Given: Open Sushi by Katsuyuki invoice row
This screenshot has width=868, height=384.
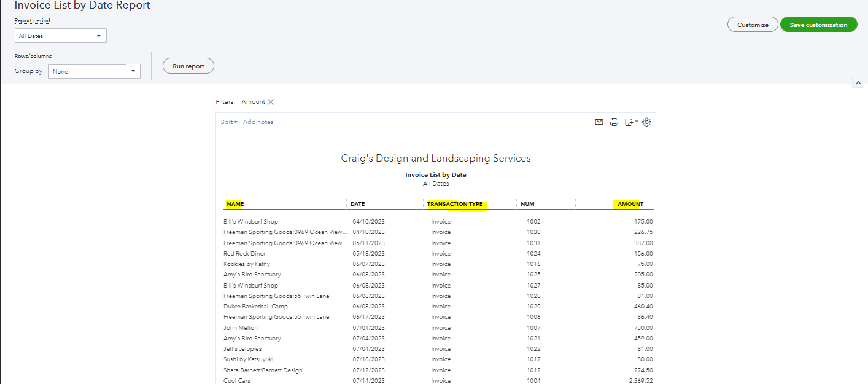Looking at the screenshot, I should pos(438,359).
